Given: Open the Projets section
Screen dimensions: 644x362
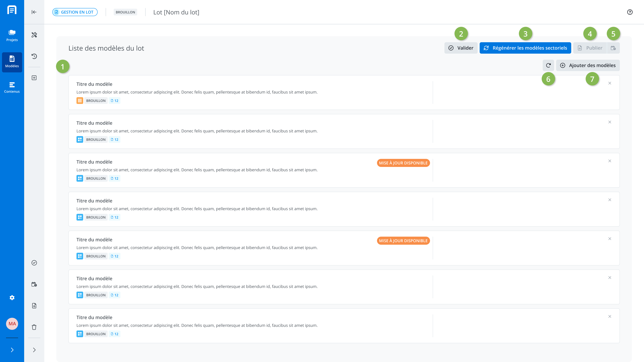Looking at the screenshot, I should (x=12, y=36).
